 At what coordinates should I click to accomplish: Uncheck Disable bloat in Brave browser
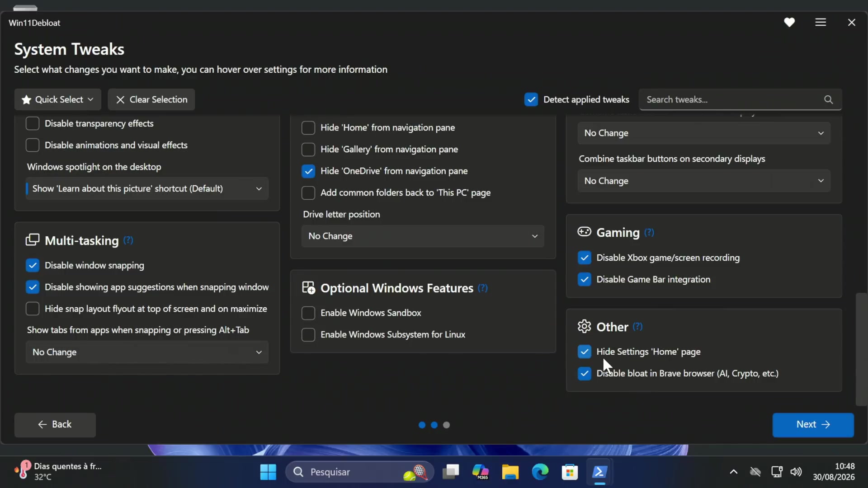[x=585, y=373]
